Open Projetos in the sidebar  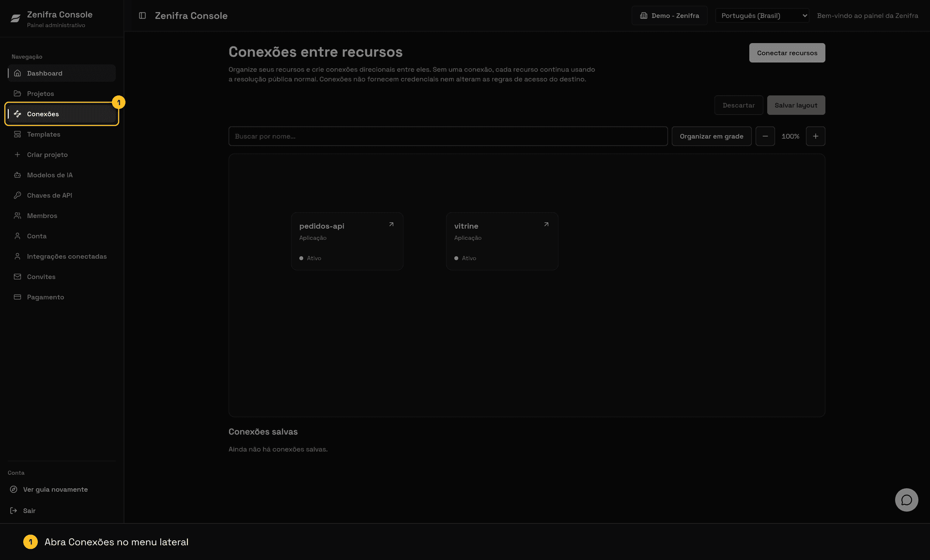tap(62, 93)
